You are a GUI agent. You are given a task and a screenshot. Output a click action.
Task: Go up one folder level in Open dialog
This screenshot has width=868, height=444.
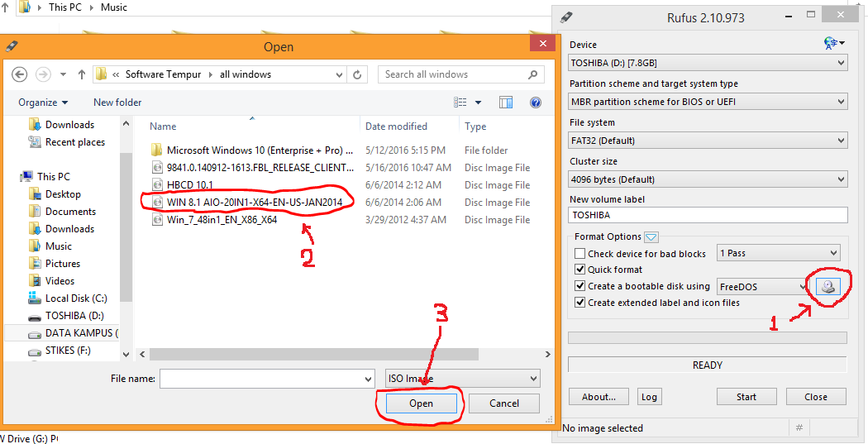[x=81, y=74]
